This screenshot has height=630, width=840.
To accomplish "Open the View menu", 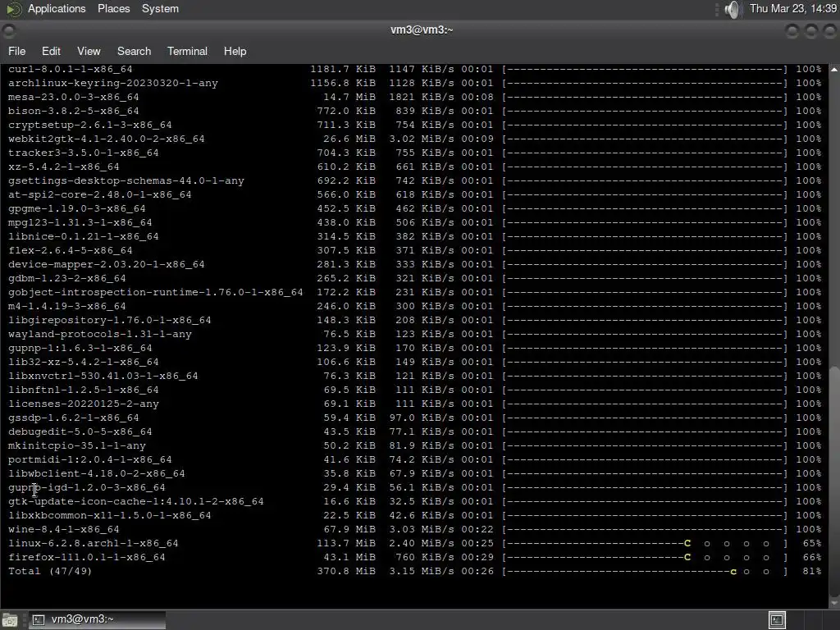I will (89, 51).
